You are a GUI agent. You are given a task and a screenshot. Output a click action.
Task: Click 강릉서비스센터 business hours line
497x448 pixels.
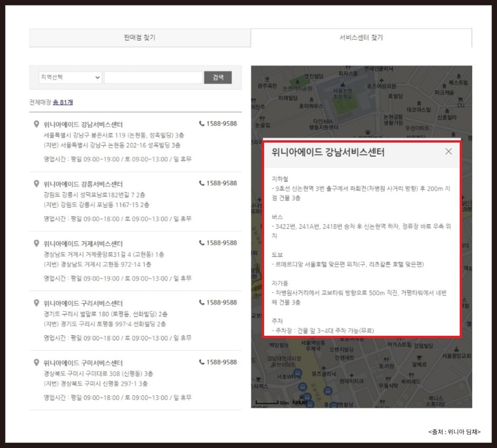[x=118, y=218]
